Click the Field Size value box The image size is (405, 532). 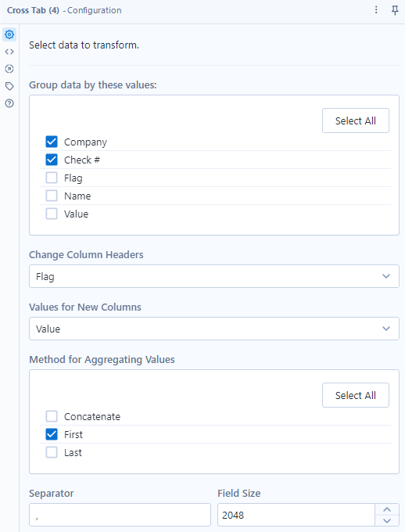pos(296,515)
